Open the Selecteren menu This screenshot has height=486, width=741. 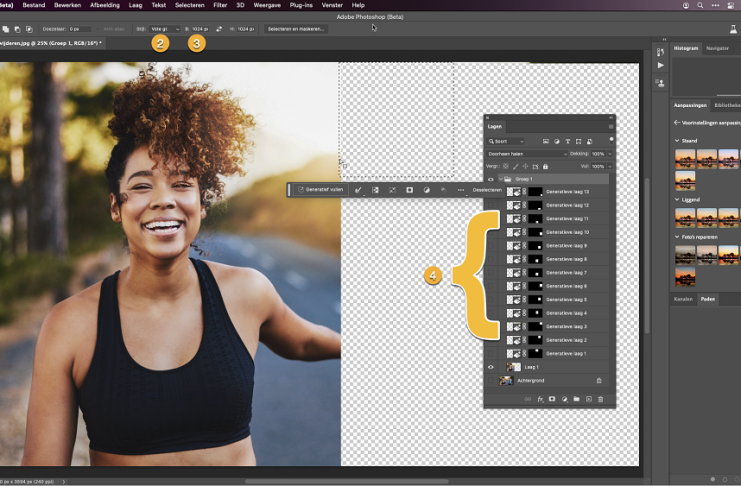point(190,5)
